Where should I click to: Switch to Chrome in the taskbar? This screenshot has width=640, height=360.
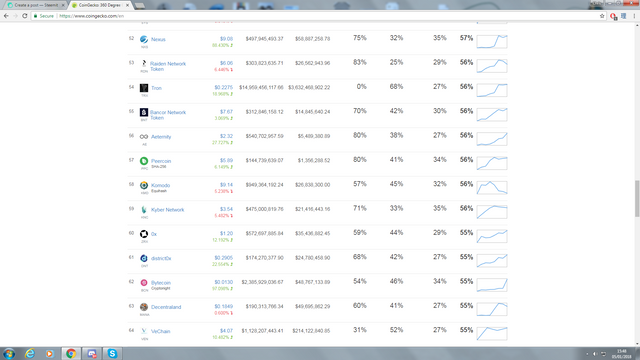[x=71, y=353]
